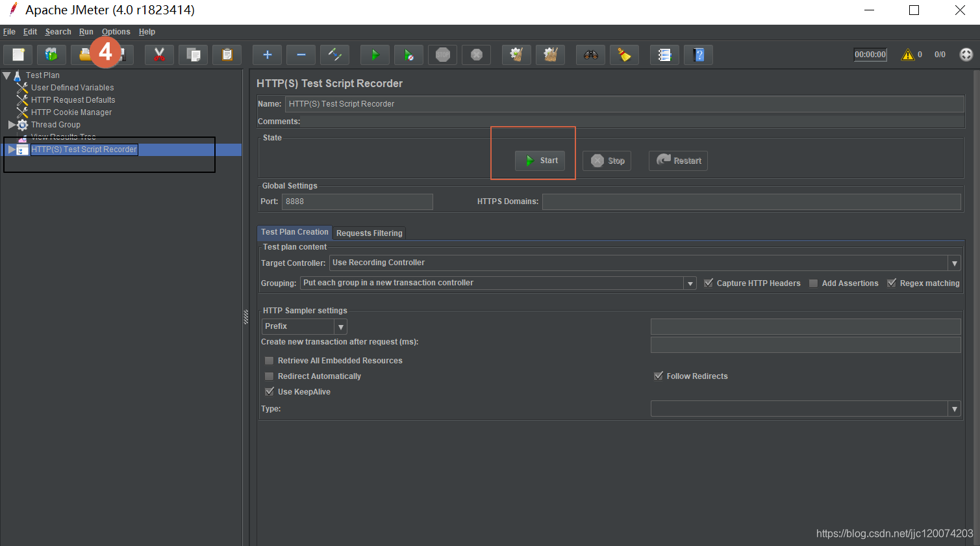Image resolution: width=980 pixels, height=546 pixels.
Task: Click the toolbar Shutdown icon
Action: coord(477,55)
